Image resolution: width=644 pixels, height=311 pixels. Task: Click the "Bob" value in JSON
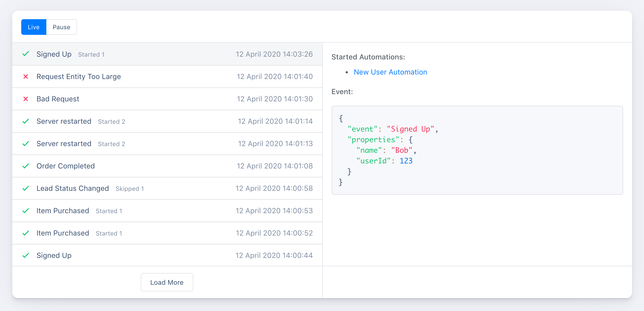402,150
